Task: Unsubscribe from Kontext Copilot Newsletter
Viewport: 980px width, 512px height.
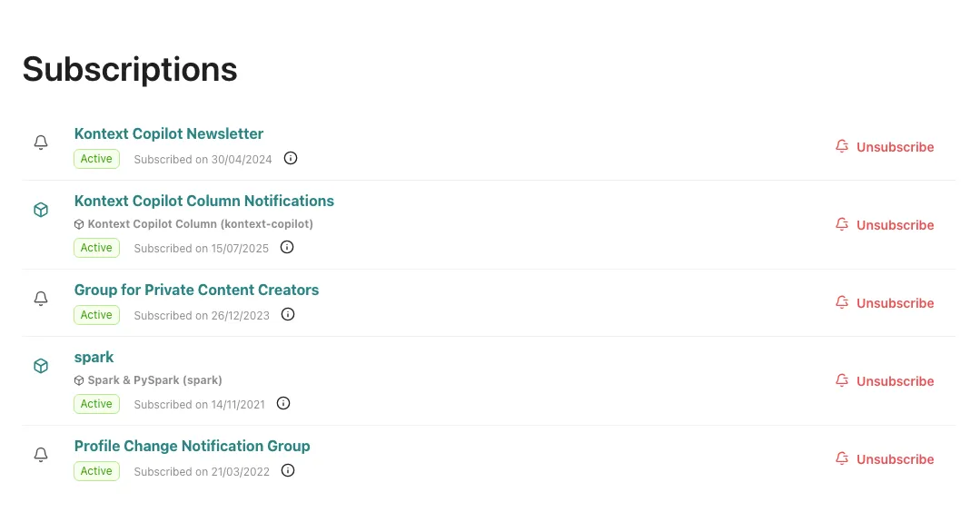Action: (x=885, y=147)
